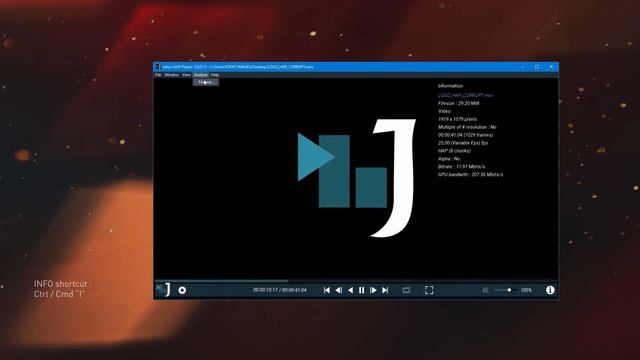Choose the entry under the Analyst menu
This screenshot has width=640, height=360.
click(x=206, y=82)
